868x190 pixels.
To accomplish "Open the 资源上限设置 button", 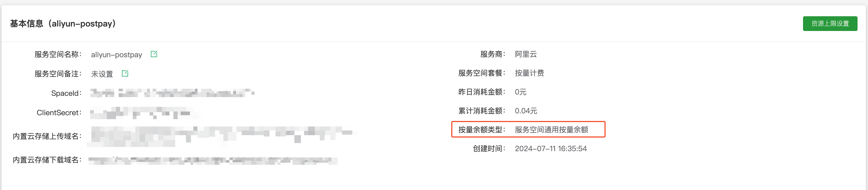I will 830,23.
